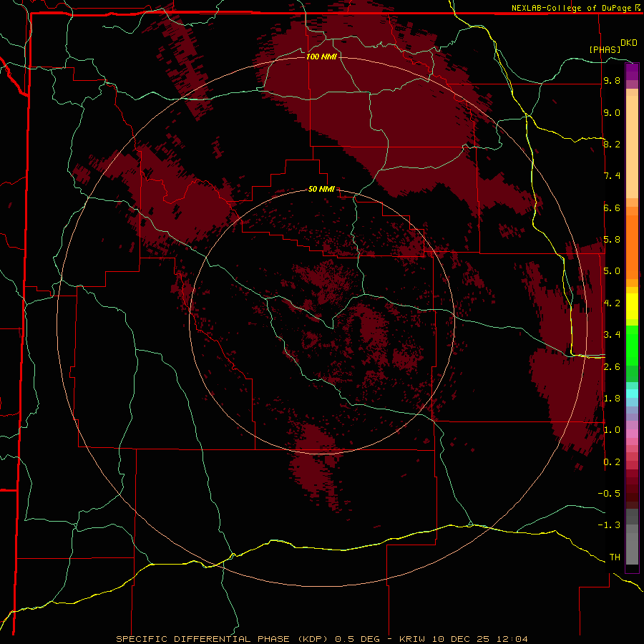Click the -0.5 value on the color scale
This screenshot has width=644, height=644.
coord(609,494)
